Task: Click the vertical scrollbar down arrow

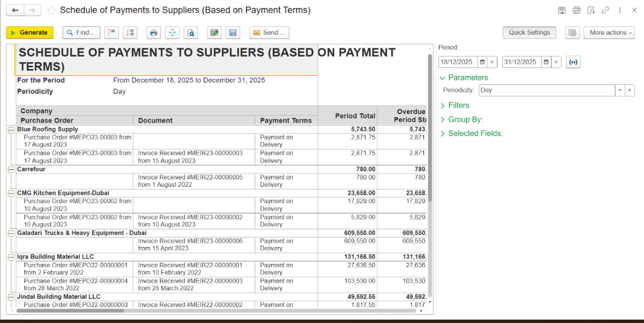Action: coord(430,302)
